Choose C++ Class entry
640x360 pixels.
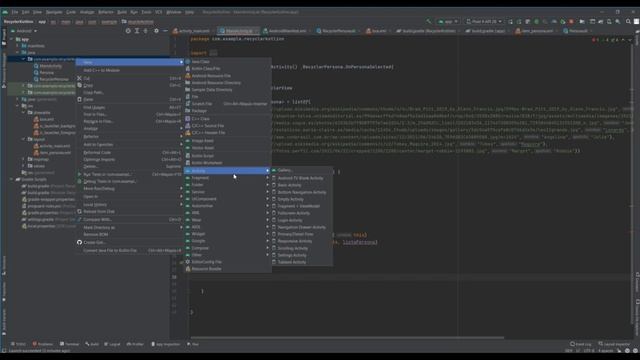coord(227,118)
